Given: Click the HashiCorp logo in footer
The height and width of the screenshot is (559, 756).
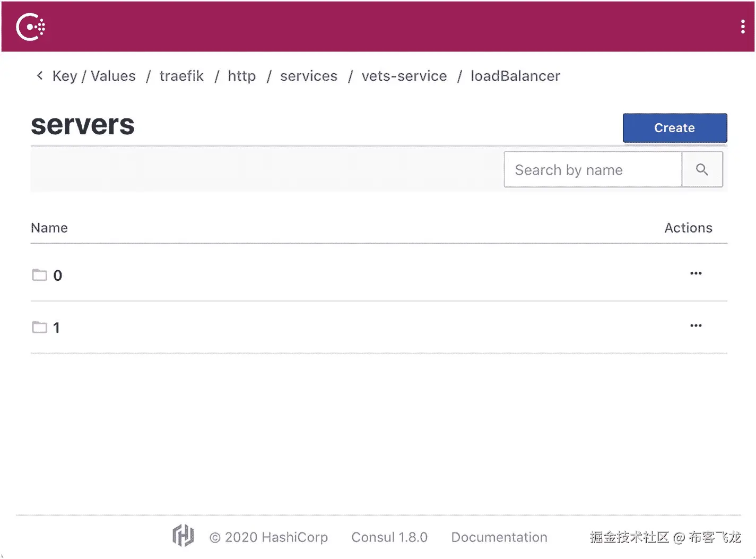Looking at the screenshot, I should 183,535.
